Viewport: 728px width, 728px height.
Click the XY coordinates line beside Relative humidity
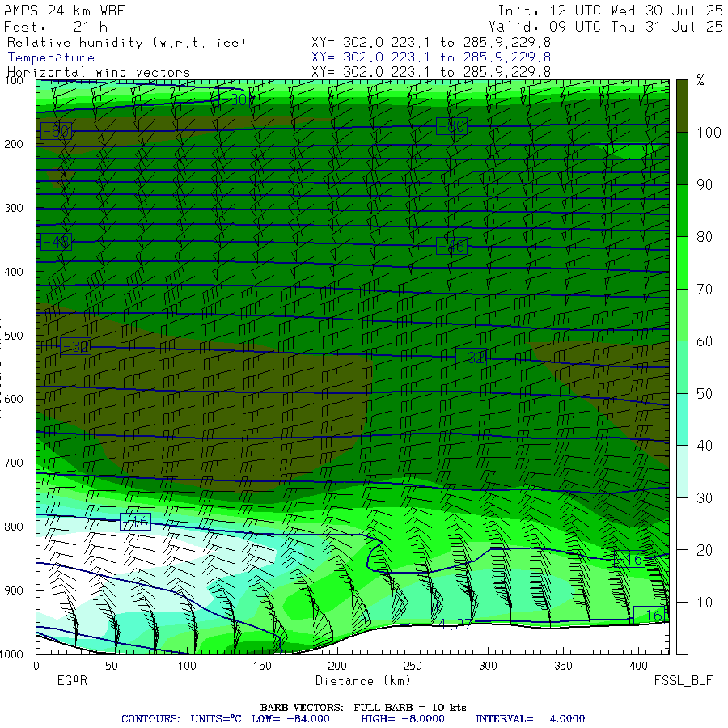(431, 43)
